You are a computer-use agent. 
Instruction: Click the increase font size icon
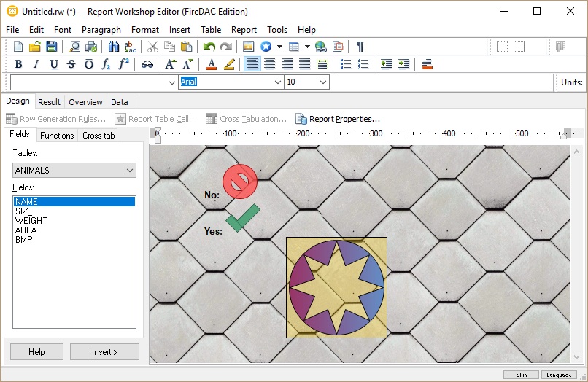(x=170, y=64)
